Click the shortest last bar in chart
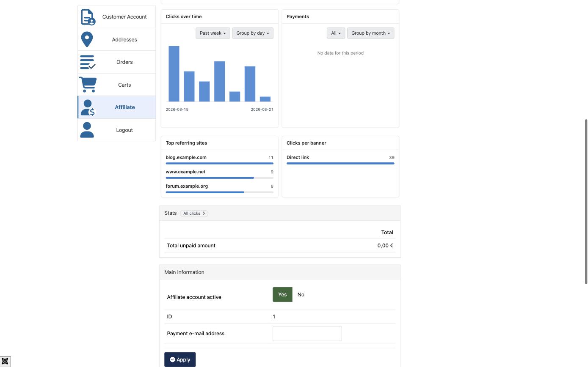 tap(265, 99)
